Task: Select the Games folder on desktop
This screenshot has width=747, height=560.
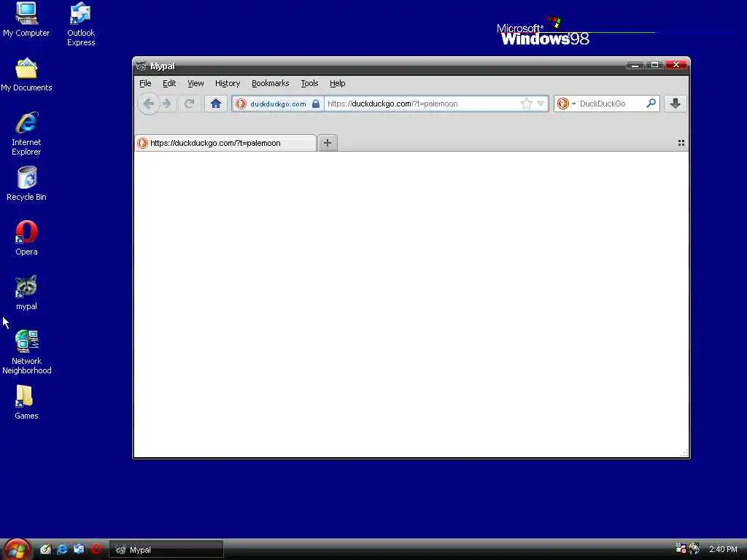Action: pos(26,402)
